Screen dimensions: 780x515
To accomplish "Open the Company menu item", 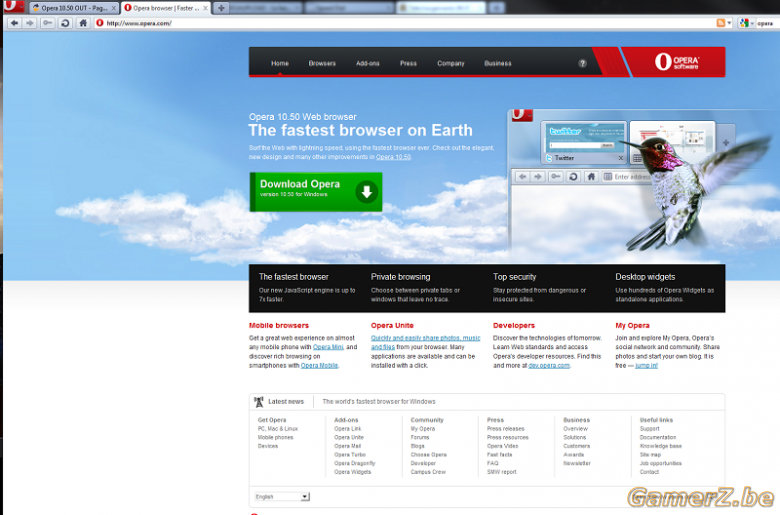I will (x=451, y=63).
